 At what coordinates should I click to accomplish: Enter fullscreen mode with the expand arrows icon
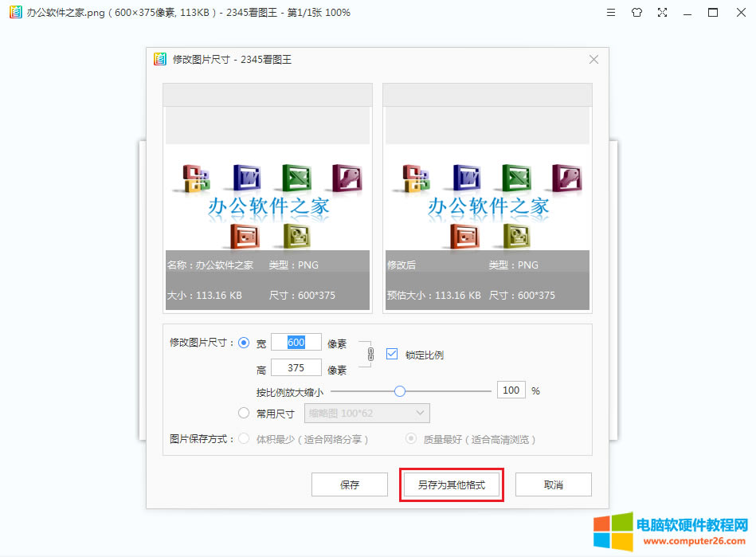[x=662, y=12]
